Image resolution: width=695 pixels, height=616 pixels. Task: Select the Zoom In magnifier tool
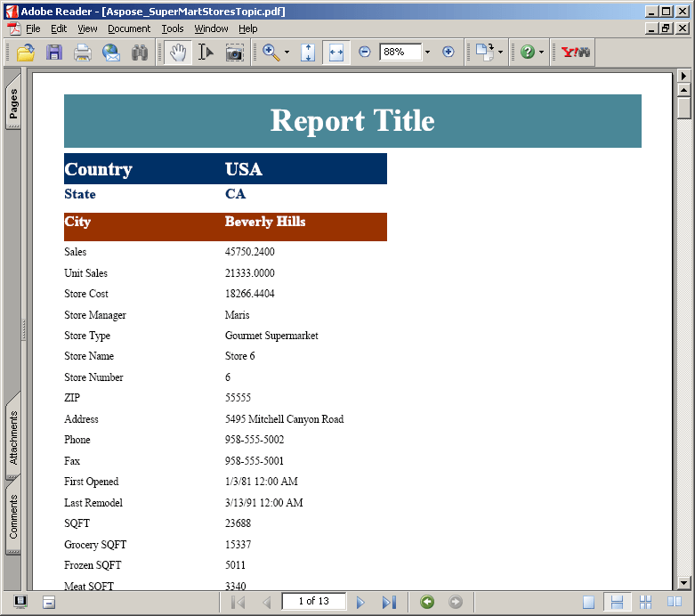pyautogui.click(x=271, y=53)
